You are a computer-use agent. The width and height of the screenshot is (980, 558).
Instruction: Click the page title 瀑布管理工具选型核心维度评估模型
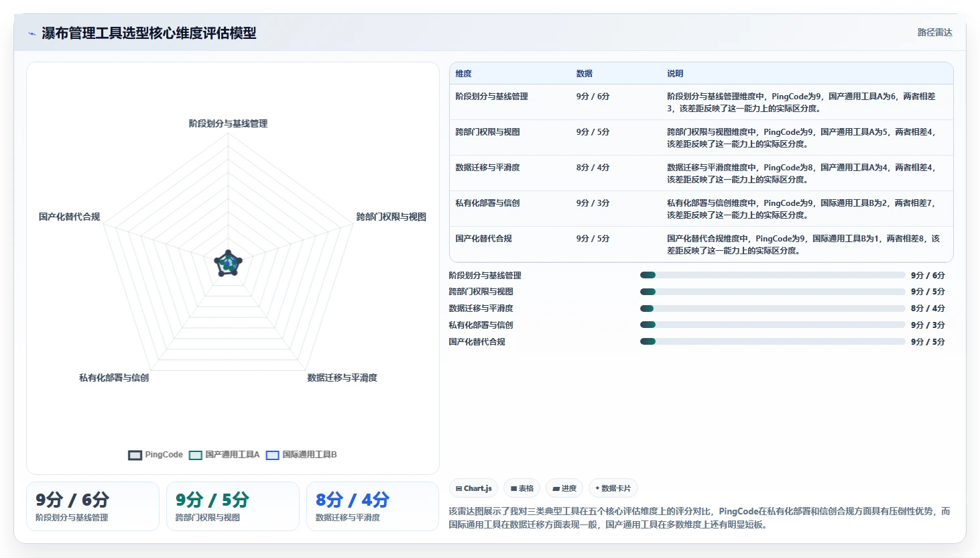(x=149, y=33)
